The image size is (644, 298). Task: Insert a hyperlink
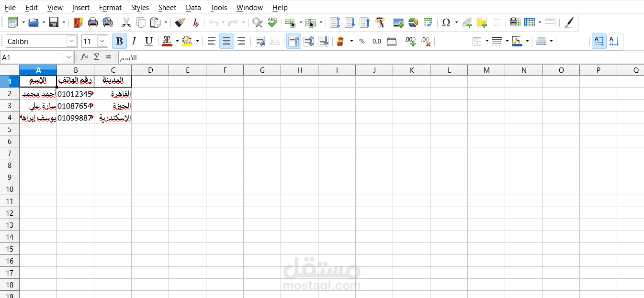[467, 22]
